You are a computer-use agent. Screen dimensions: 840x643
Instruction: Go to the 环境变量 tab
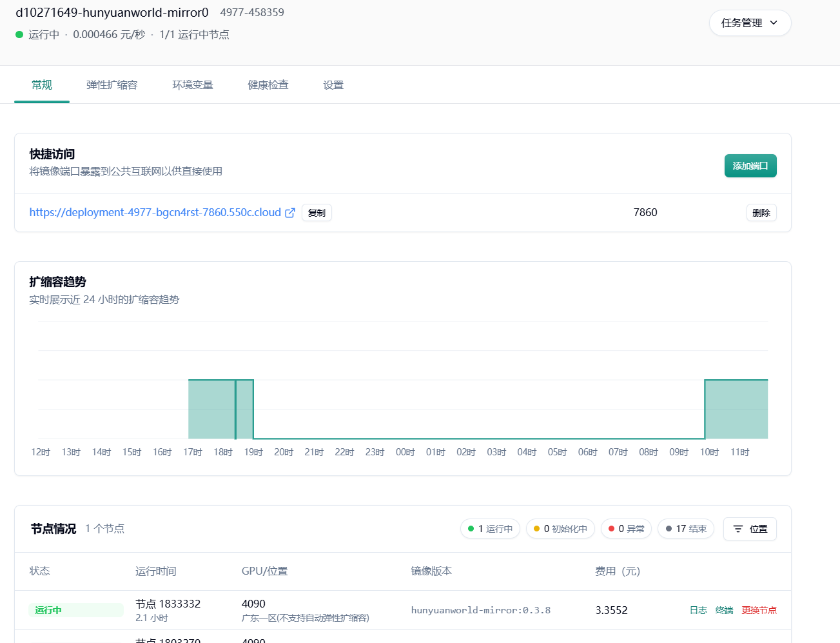192,85
